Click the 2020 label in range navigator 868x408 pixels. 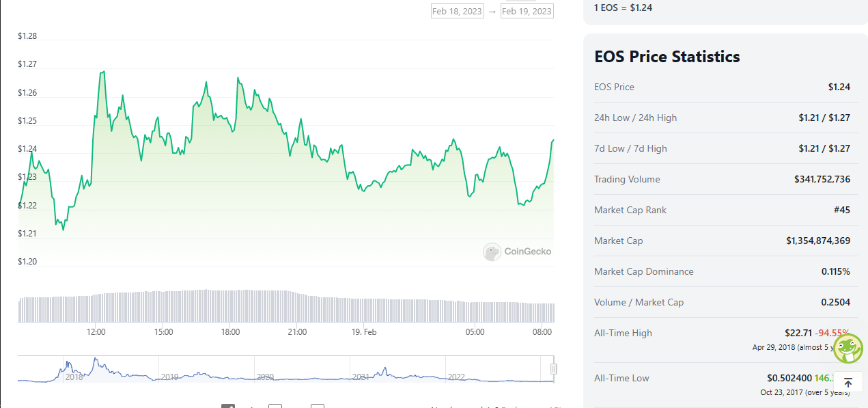(x=264, y=377)
